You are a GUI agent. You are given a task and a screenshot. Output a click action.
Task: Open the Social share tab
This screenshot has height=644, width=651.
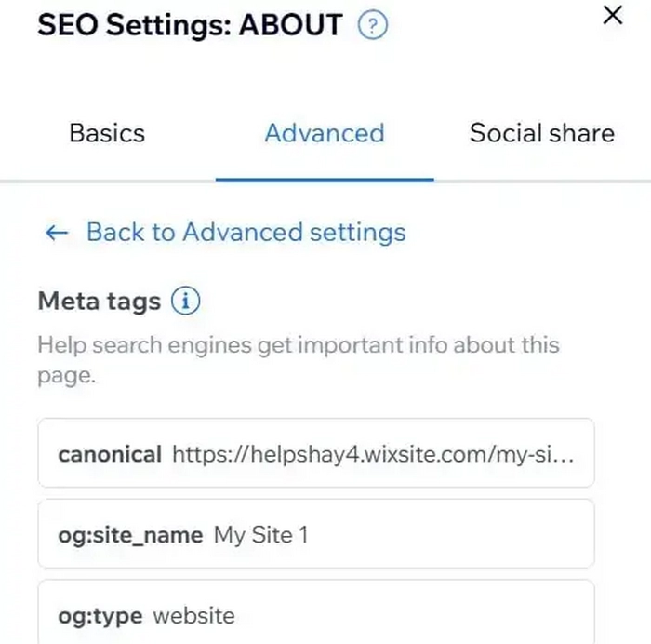click(x=541, y=133)
